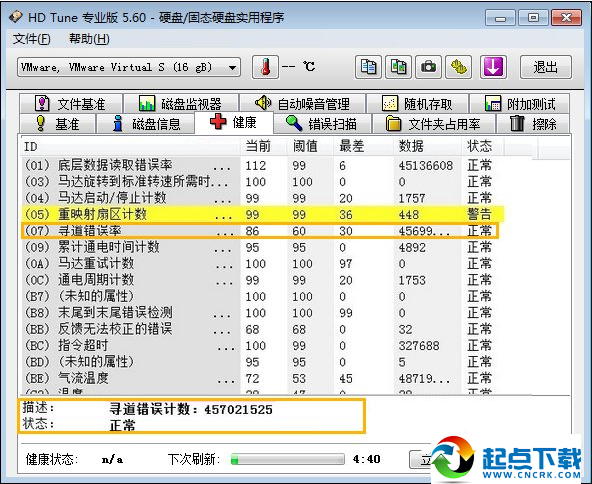The height and width of the screenshot is (484, 592).
Task: Open the options gears icon
Action: tap(458, 67)
